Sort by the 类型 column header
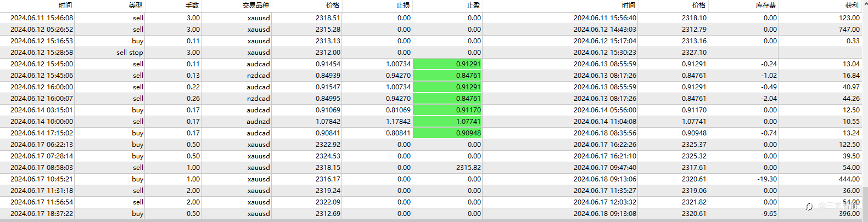The width and height of the screenshot is (868, 222). click(x=136, y=5)
